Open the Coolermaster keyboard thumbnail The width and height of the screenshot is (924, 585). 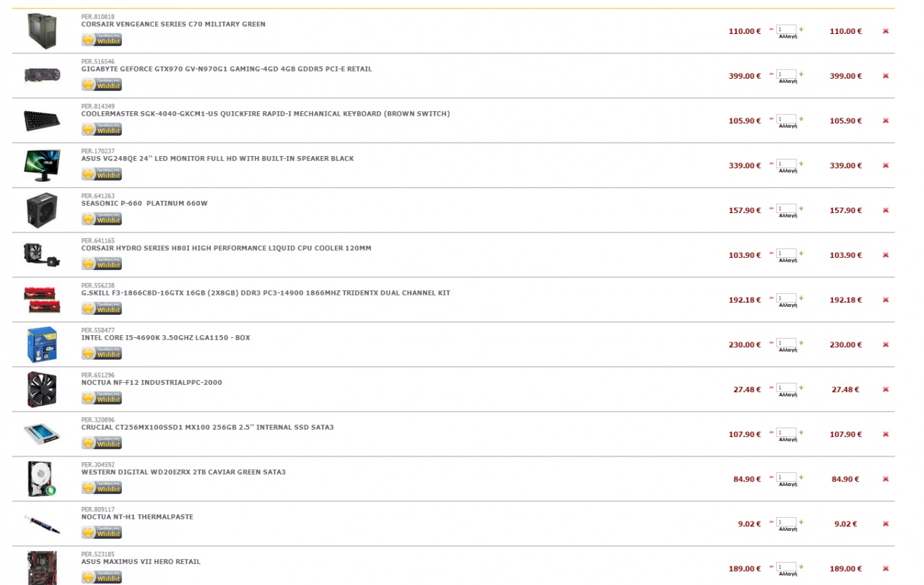click(x=42, y=121)
